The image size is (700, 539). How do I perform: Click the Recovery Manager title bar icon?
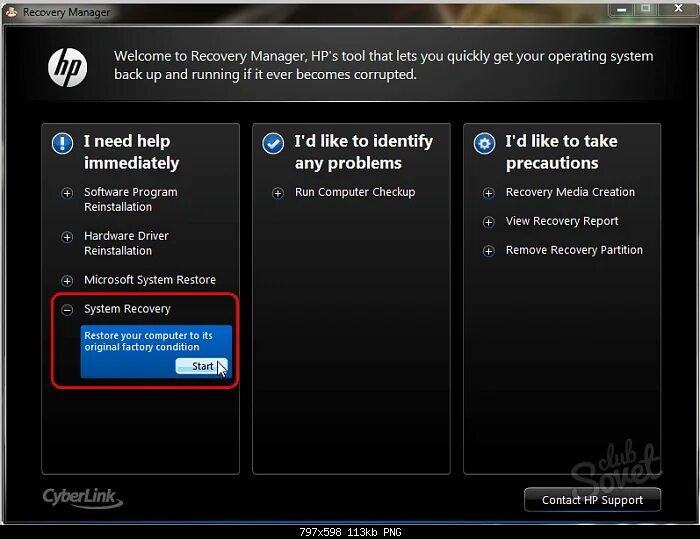pos(11,12)
